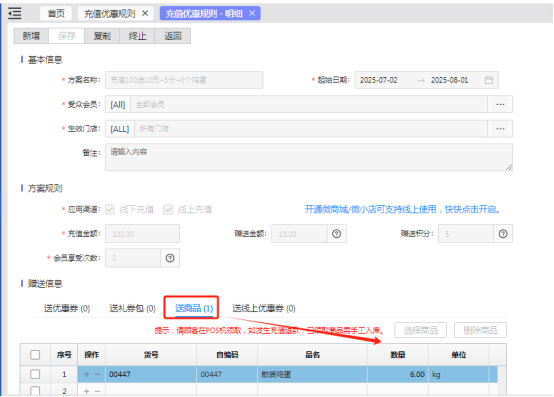Toggle 线上充值 channel checkbox
The width and height of the screenshot is (554, 397).
[168, 209]
